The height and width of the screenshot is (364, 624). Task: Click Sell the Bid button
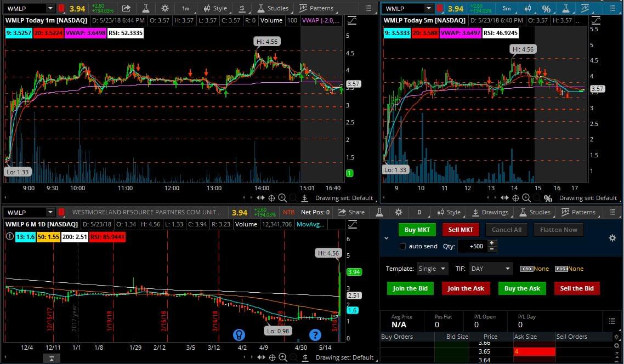click(x=577, y=288)
